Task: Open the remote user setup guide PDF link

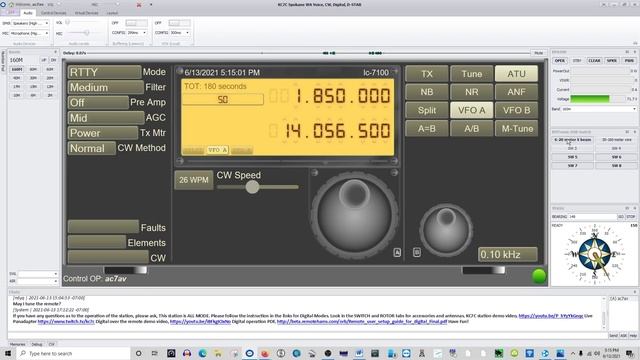Action: pyautogui.click(x=362, y=322)
